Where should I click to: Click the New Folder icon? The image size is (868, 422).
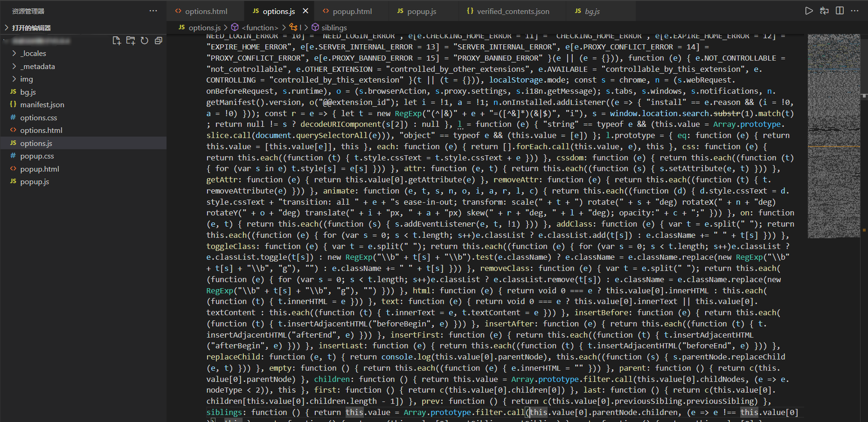click(x=131, y=41)
